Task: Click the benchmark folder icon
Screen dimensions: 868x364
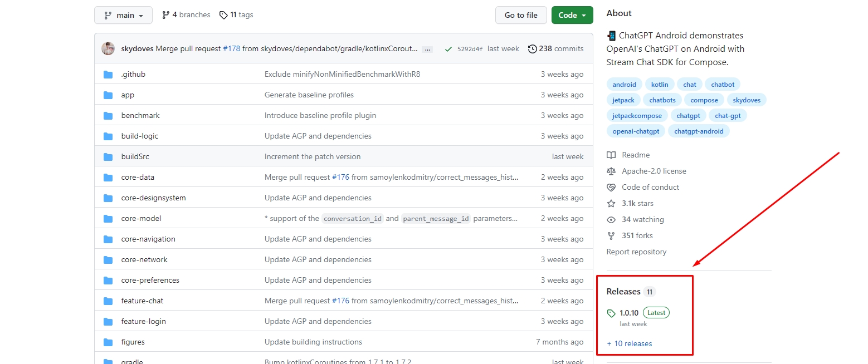Action: [108, 115]
